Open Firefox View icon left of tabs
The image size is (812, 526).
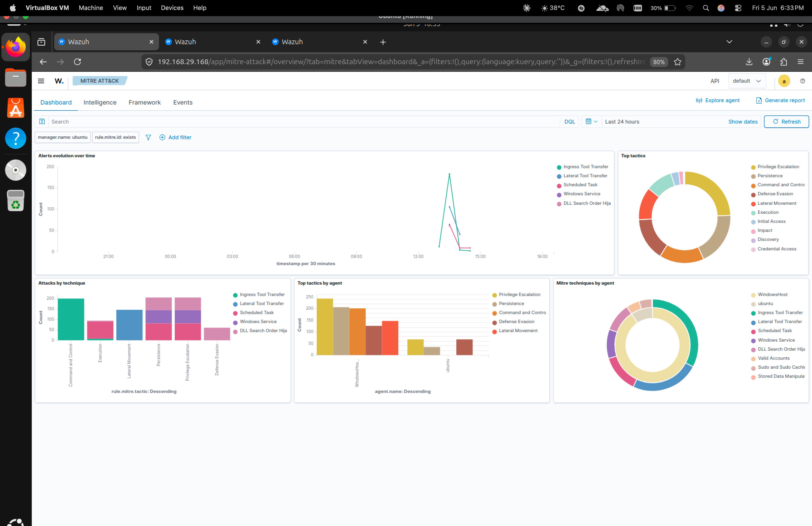41,42
